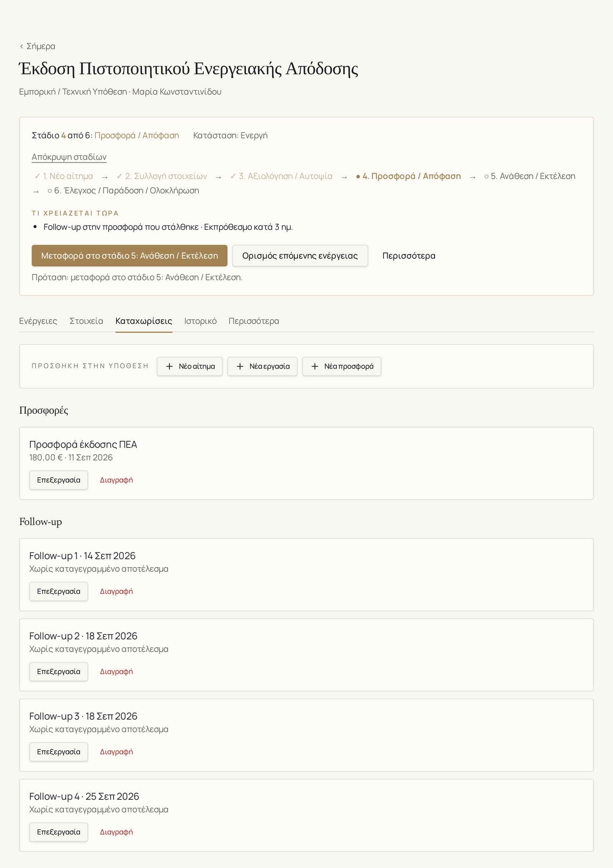
Task: Edit Follow-up 3 entry
Action: [59, 752]
